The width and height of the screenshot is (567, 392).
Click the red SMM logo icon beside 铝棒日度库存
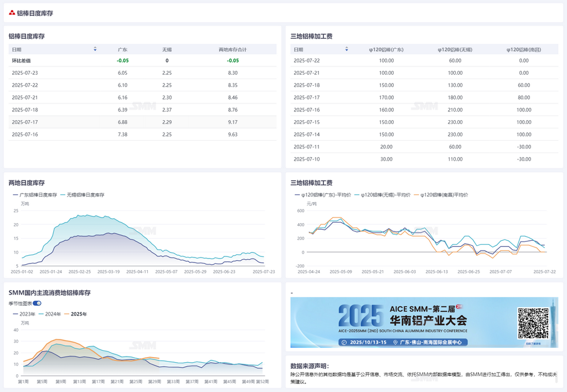(12, 13)
